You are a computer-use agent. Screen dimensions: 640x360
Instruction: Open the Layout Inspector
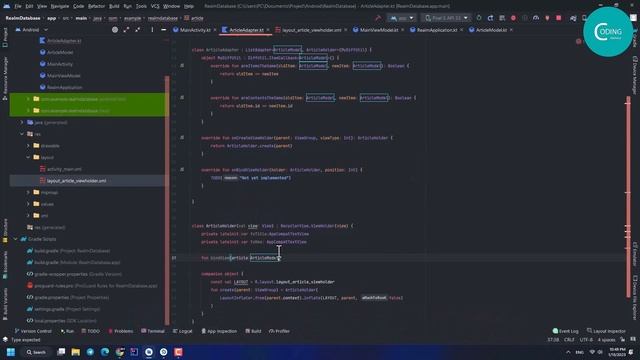[606, 331]
